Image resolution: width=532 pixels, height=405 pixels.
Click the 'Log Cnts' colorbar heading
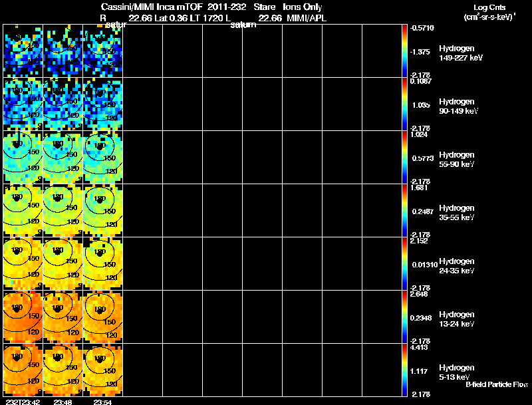click(x=489, y=7)
